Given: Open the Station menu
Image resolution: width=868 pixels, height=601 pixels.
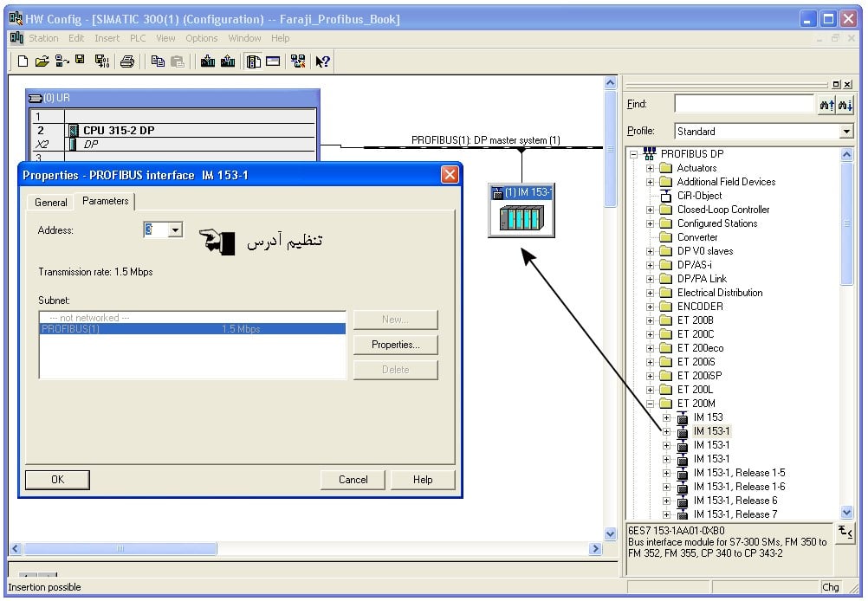Looking at the screenshot, I should [x=43, y=38].
